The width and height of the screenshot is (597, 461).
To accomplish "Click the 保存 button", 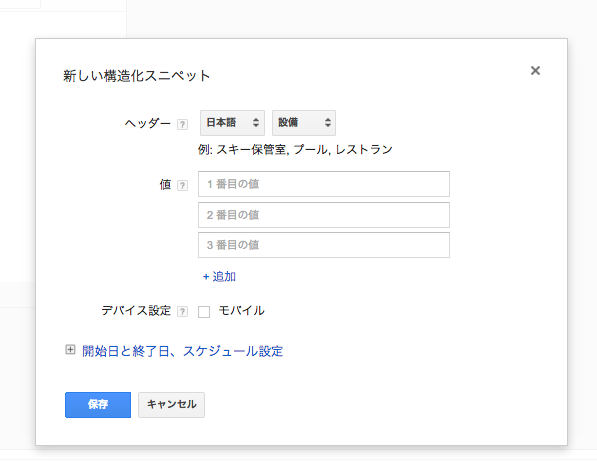I will (98, 405).
